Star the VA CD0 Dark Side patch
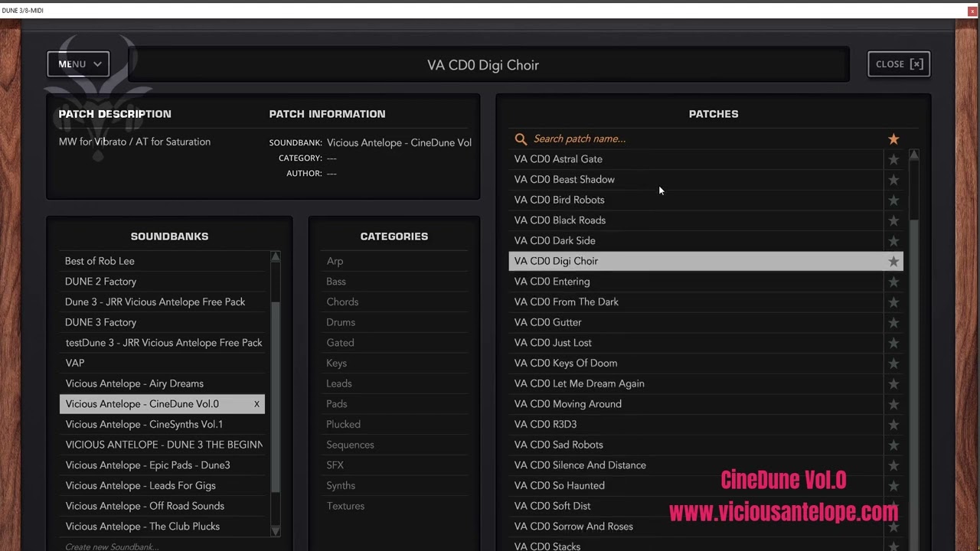This screenshot has width=980, height=551. pyautogui.click(x=893, y=241)
